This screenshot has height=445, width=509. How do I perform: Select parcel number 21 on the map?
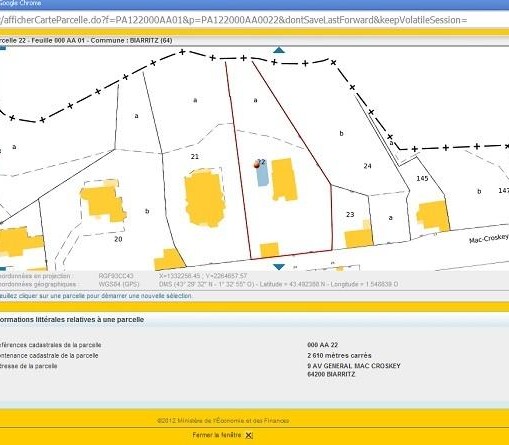[x=195, y=156]
